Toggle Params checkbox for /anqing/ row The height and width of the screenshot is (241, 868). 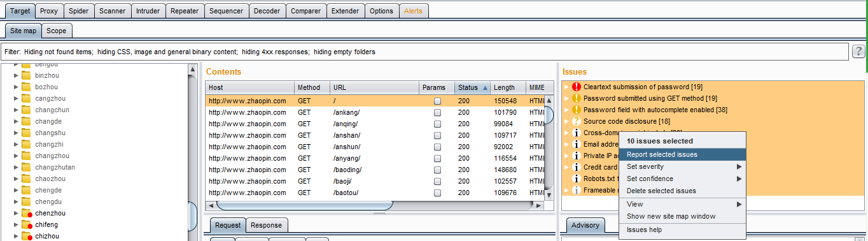coord(437,124)
